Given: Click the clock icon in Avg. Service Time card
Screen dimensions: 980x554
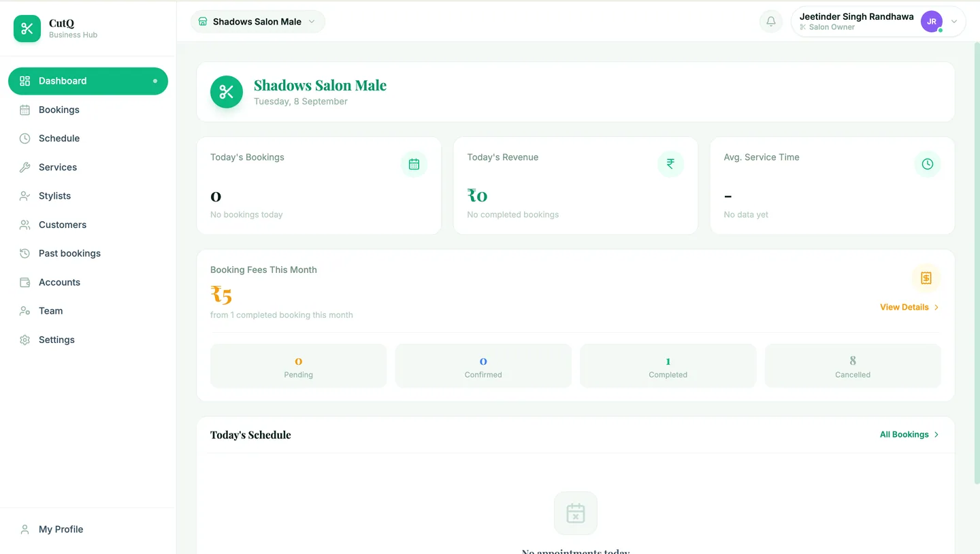Looking at the screenshot, I should click(x=928, y=164).
